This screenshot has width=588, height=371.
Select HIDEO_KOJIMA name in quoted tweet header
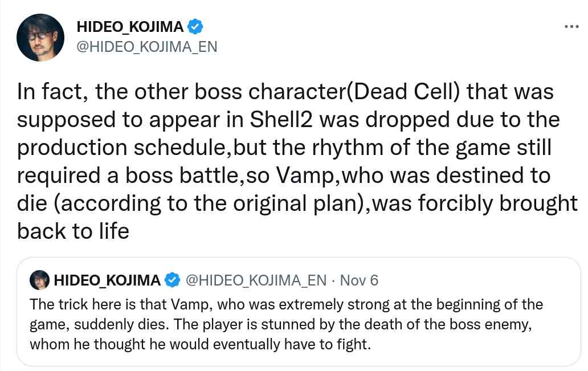(107, 280)
